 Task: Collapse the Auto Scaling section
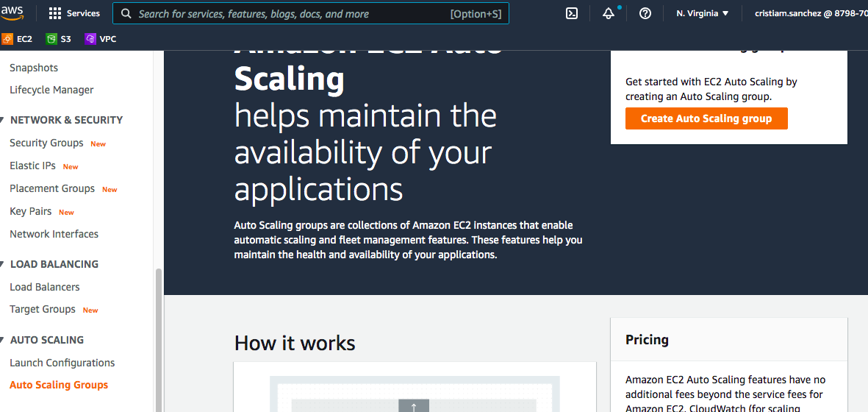(3, 340)
